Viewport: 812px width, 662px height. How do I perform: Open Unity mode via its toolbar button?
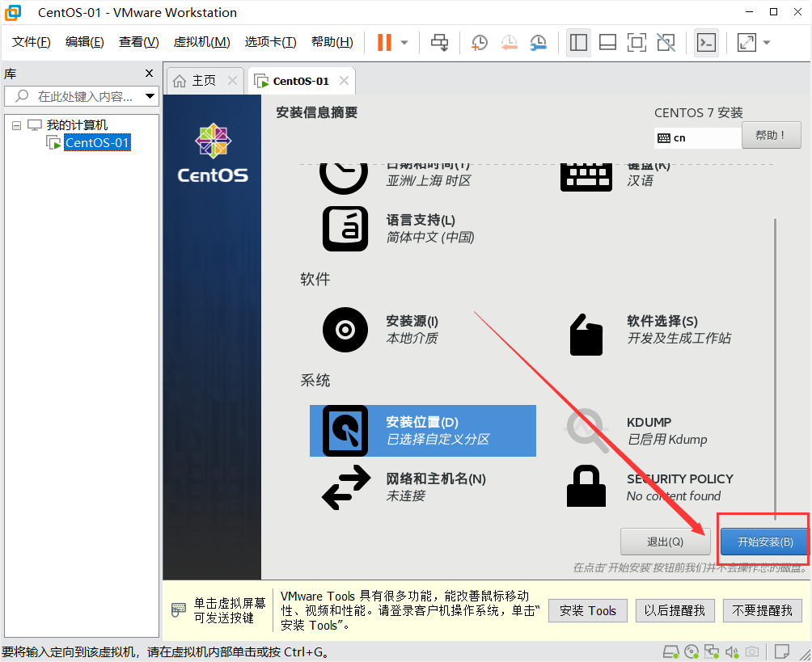pos(665,41)
